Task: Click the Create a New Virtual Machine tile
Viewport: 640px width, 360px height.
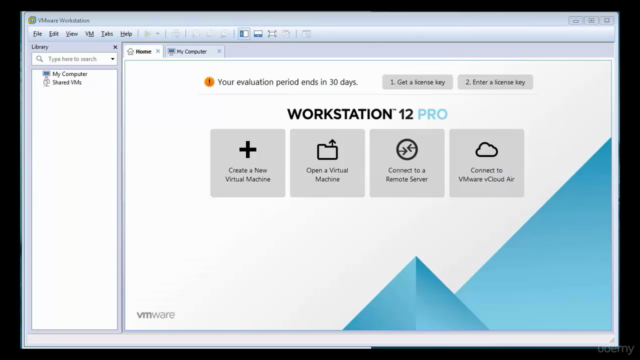Action: (x=248, y=163)
